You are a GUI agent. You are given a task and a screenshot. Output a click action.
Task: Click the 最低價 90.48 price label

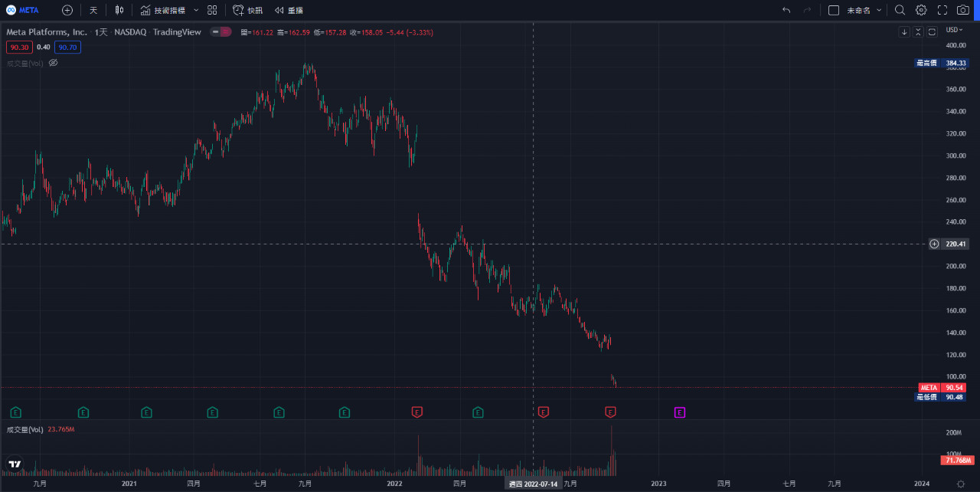click(x=942, y=397)
